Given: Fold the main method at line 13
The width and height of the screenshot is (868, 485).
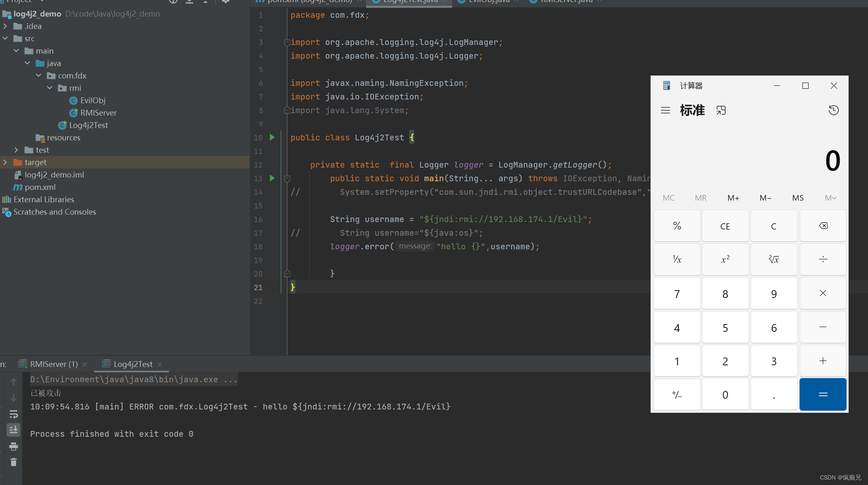Looking at the screenshot, I should coord(288,178).
